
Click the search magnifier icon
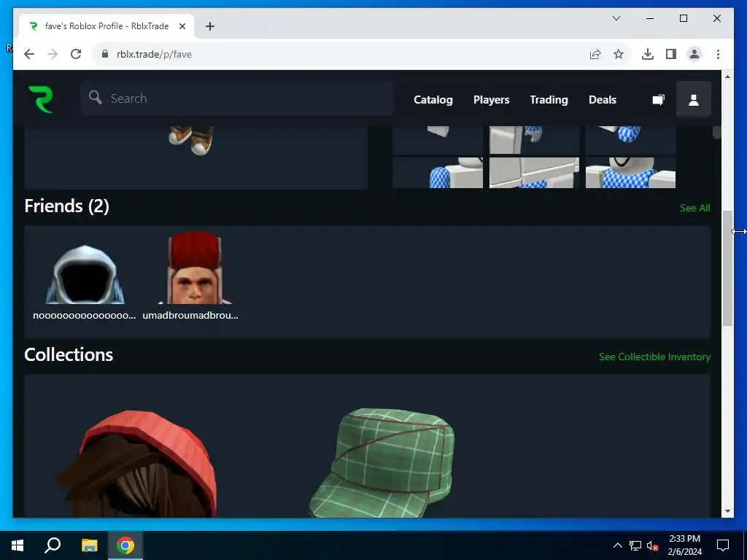pos(96,98)
